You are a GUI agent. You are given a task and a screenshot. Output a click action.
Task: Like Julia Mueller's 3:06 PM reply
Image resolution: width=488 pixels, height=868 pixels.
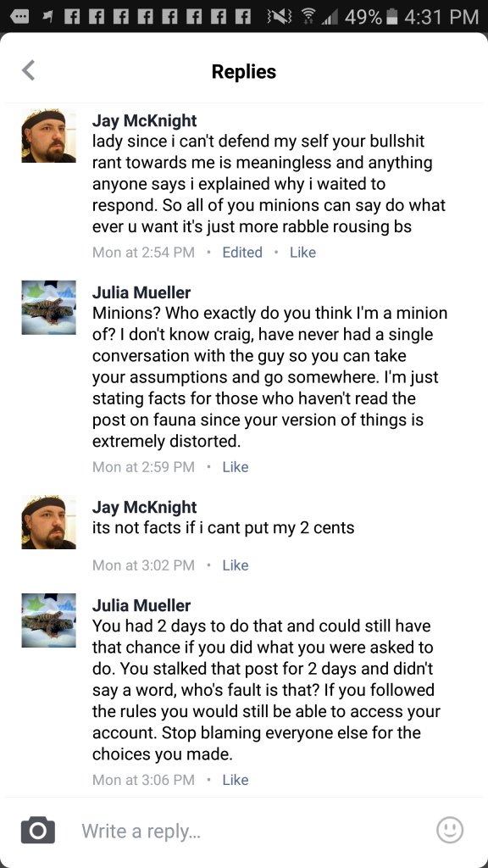[x=236, y=780]
